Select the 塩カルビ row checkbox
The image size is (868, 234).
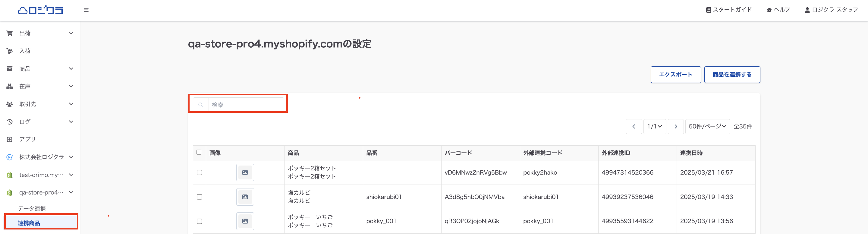coord(200,197)
